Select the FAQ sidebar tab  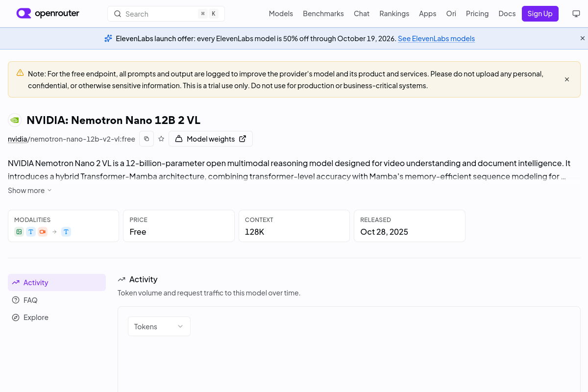coord(57,300)
